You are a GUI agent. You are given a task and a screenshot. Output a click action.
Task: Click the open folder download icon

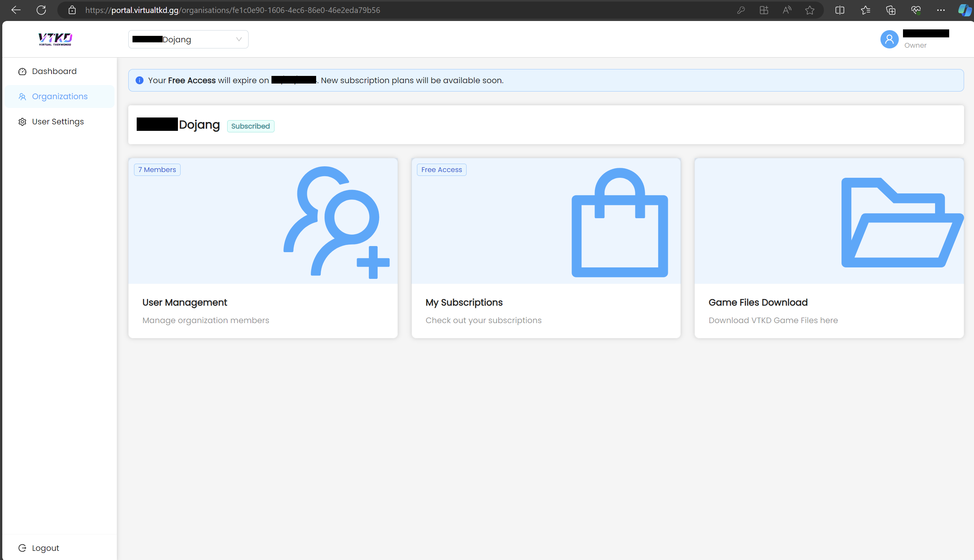click(x=902, y=223)
